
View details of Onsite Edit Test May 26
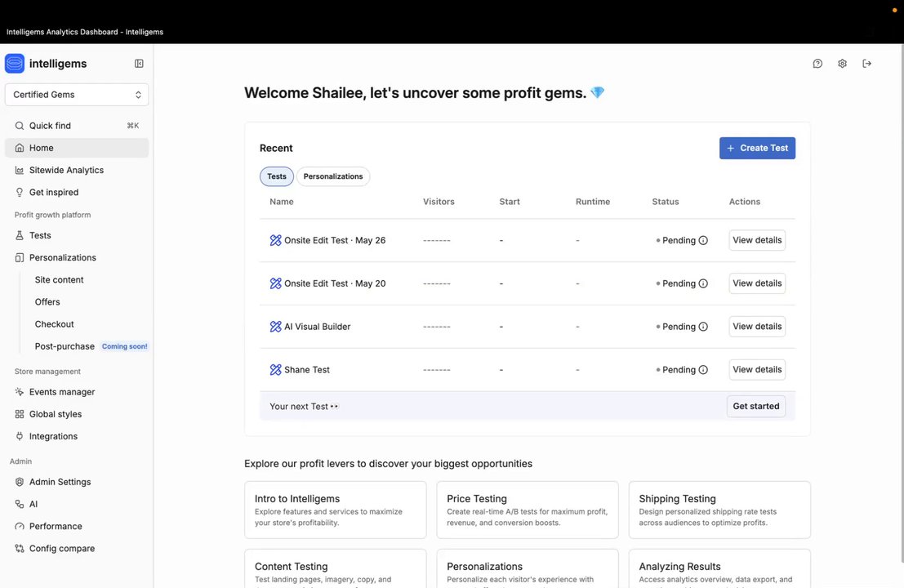pyautogui.click(x=757, y=240)
